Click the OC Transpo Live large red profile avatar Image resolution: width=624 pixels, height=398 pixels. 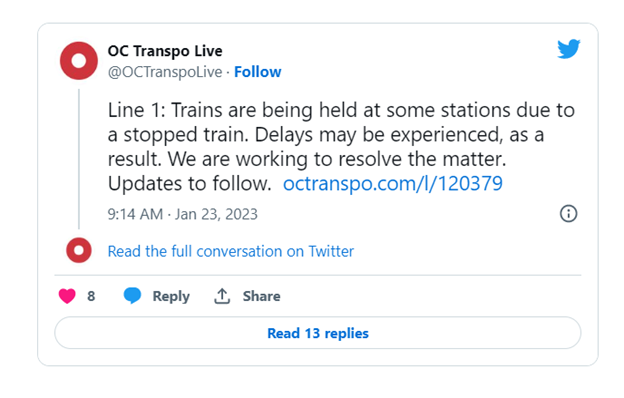tap(79, 61)
